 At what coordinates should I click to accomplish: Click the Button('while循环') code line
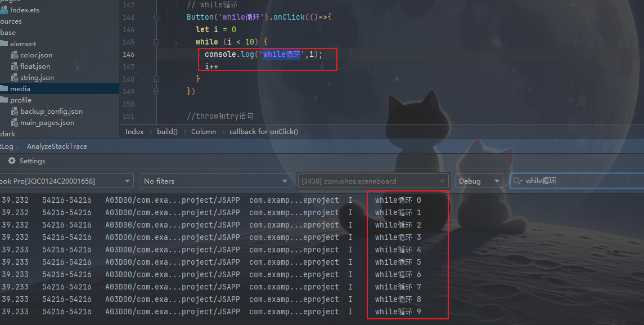[259, 17]
